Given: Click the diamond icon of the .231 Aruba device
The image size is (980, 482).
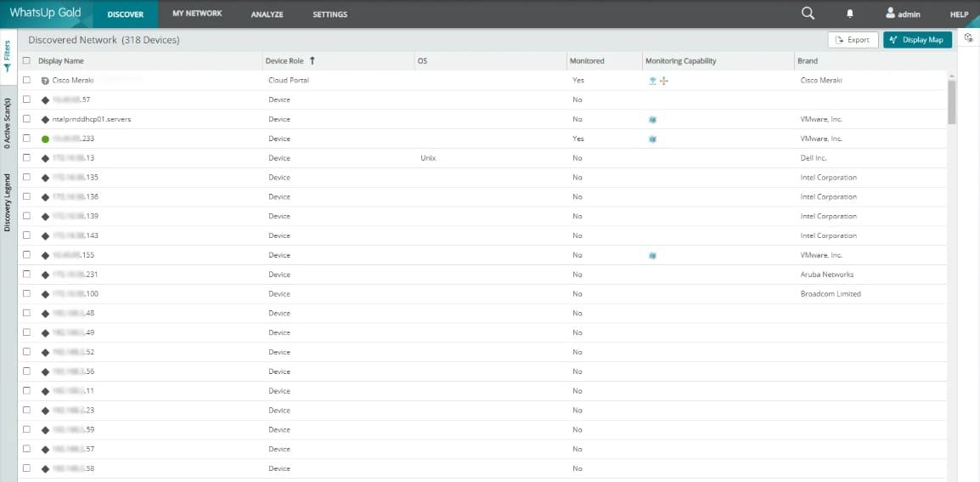Looking at the screenshot, I should (x=45, y=275).
